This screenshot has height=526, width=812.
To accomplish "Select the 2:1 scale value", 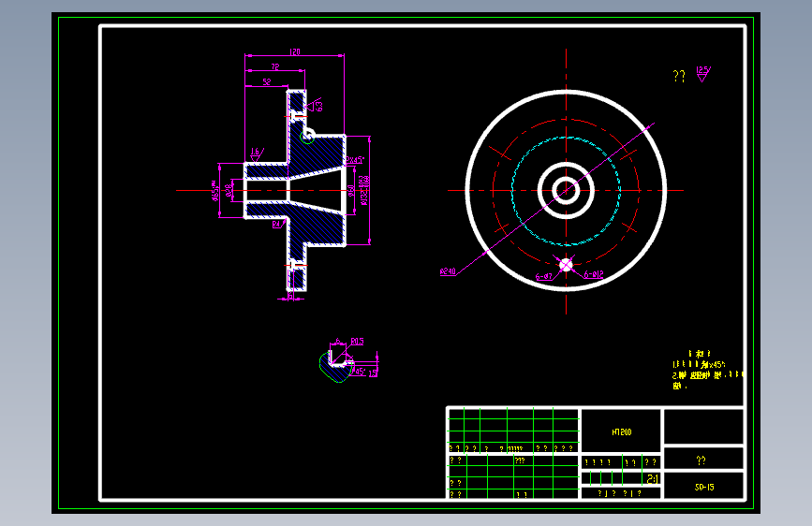I will pos(652,479).
